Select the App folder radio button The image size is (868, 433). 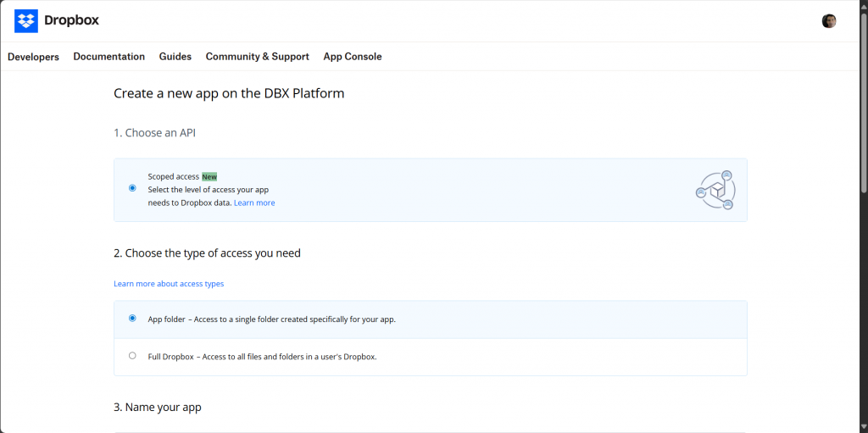131,319
